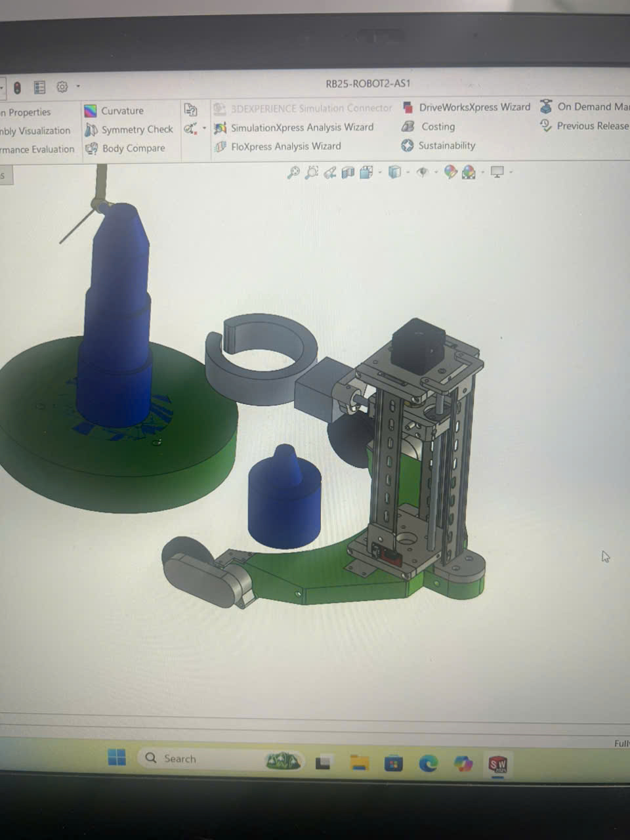This screenshot has width=630, height=840.
Task: Click the Apply Scene icon
Action: [x=469, y=173]
